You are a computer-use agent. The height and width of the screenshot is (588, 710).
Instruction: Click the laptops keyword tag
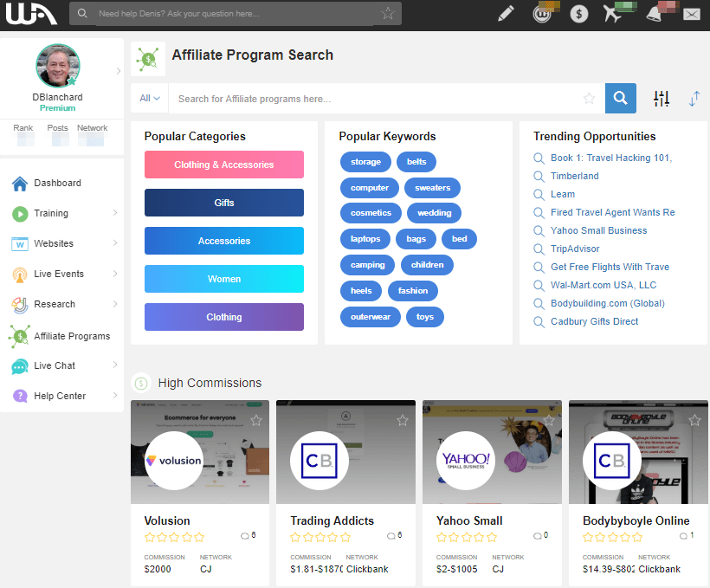tap(365, 239)
